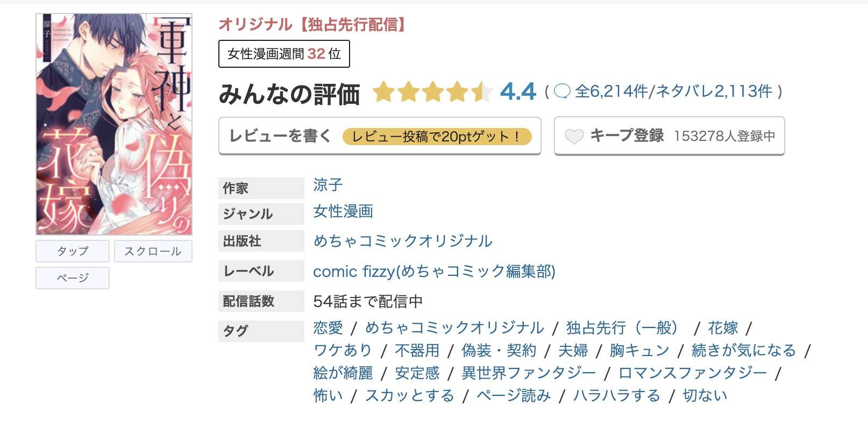Select the half-filled fifth rating star
Viewport: 868px width, 427px height.
click(483, 92)
